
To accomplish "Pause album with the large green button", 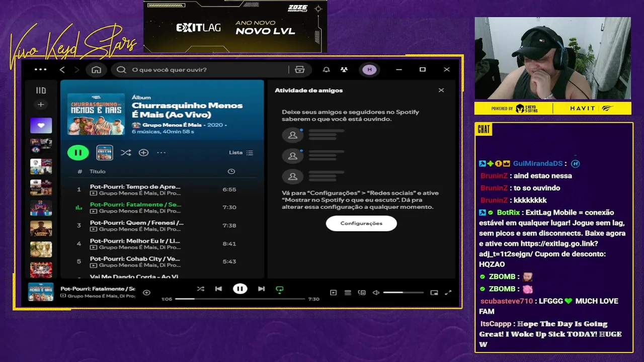I will 78,152.
